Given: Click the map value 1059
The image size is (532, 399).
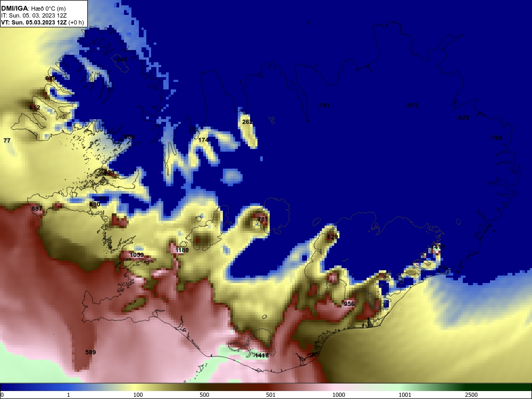Looking at the screenshot, I should [137, 255].
